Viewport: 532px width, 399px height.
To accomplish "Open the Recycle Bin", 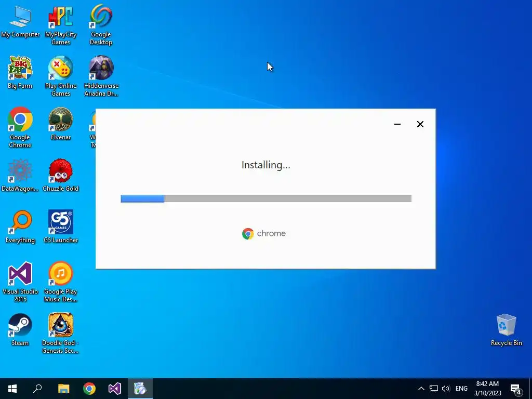I will pyautogui.click(x=506, y=330).
